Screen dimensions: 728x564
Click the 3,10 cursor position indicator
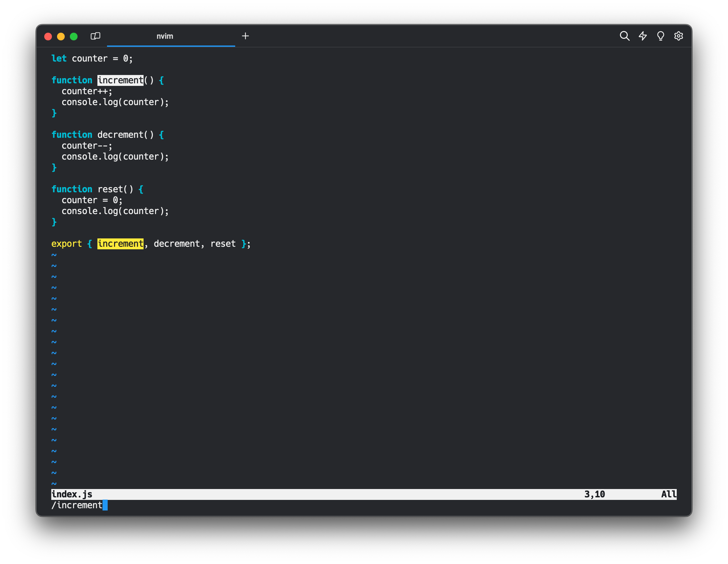pyautogui.click(x=594, y=494)
